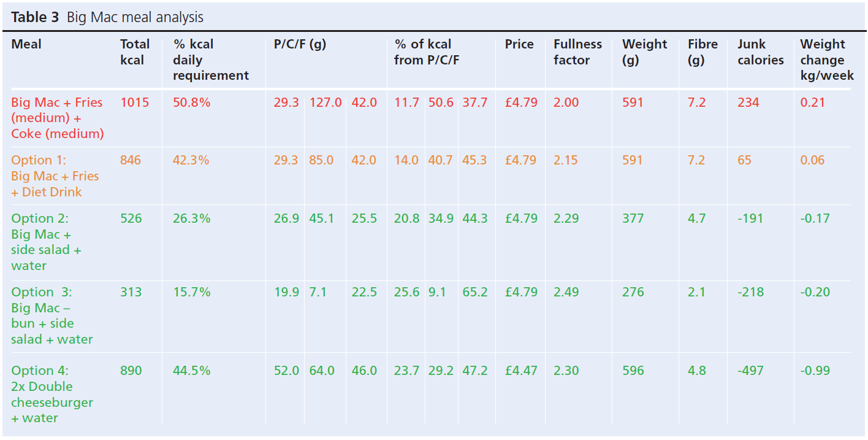Click the Fibre (g) column header

pyautogui.click(x=702, y=52)
